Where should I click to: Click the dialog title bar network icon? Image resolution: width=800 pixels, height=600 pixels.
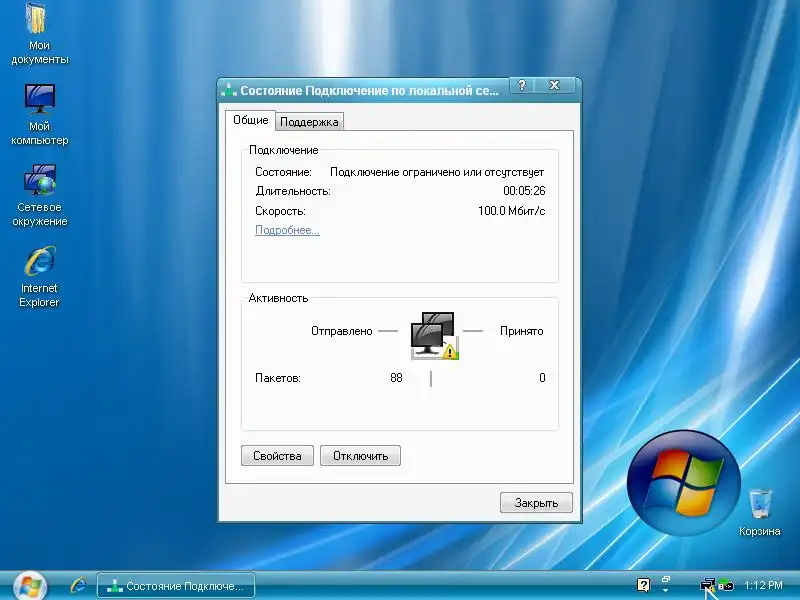(x=229, y=90)
